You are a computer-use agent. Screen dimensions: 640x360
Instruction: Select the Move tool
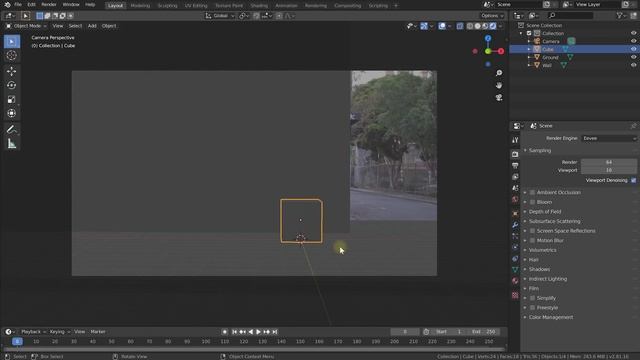(x=11, y=71)
